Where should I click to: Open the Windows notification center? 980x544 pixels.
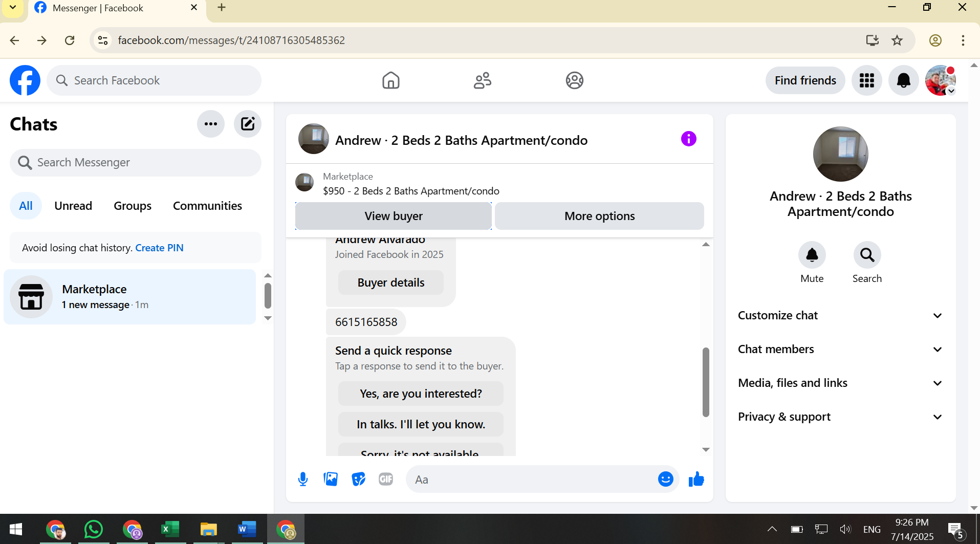coord(955,530)
